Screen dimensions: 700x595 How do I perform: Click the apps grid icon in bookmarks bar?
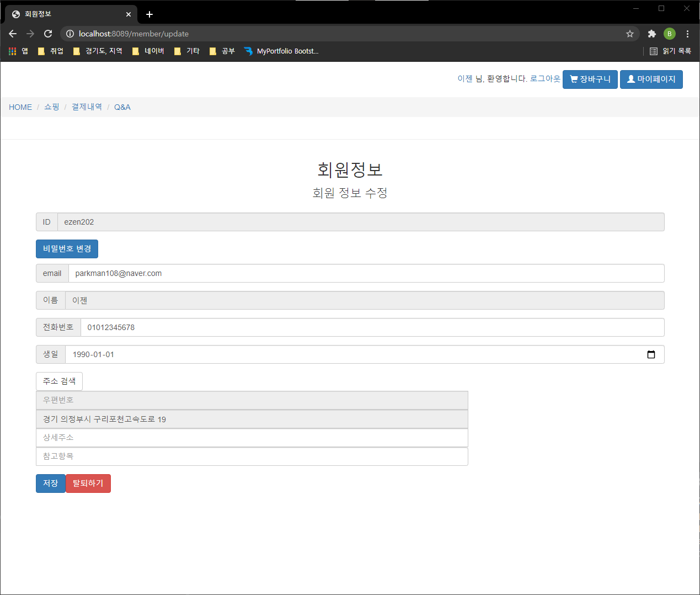11,51
